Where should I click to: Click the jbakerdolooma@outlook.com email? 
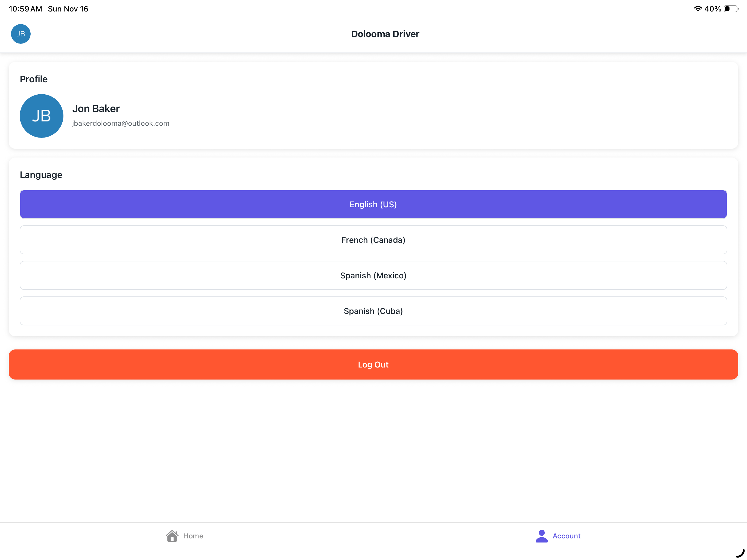click(x=121, y=123)
